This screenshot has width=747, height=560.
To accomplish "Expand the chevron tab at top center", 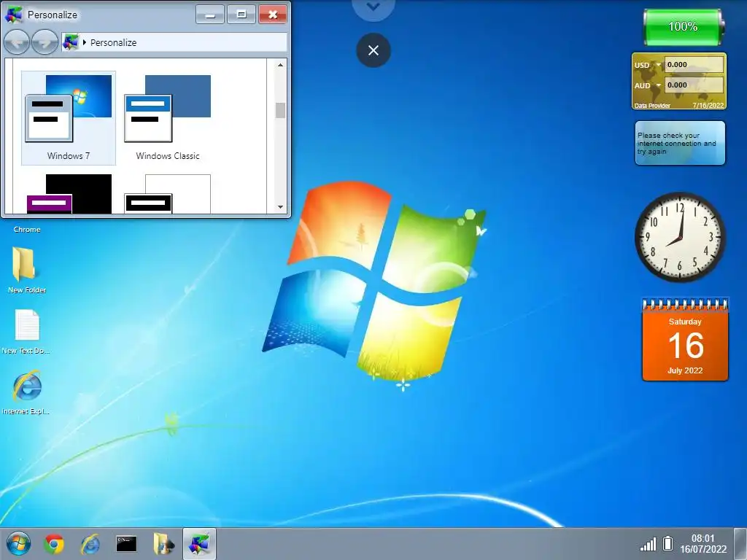I will pyautogui.click(x=373, y=7).
